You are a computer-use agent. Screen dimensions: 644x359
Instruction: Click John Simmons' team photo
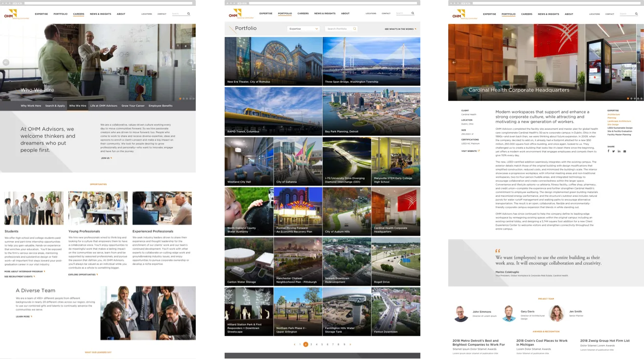pyautogui.click(x=461, y=313)
